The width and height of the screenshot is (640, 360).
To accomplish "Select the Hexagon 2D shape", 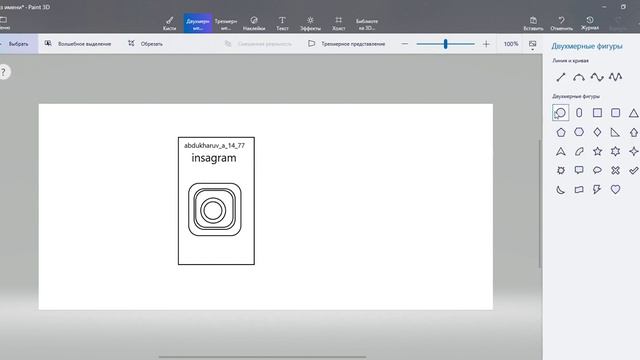I will click(579, 132).
